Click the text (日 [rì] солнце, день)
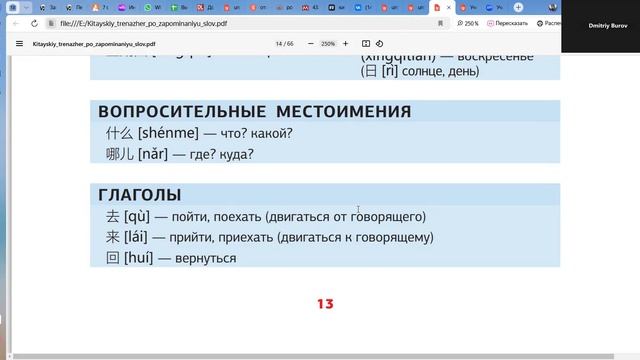The width and height of the screenshot is (640, 360). click(x=420, y=71)
